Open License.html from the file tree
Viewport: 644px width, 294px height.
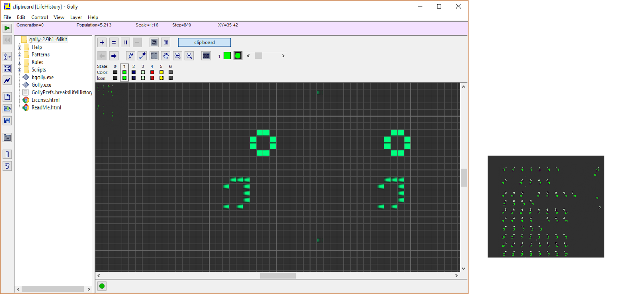pyautogui.click(x=45, y=100)
